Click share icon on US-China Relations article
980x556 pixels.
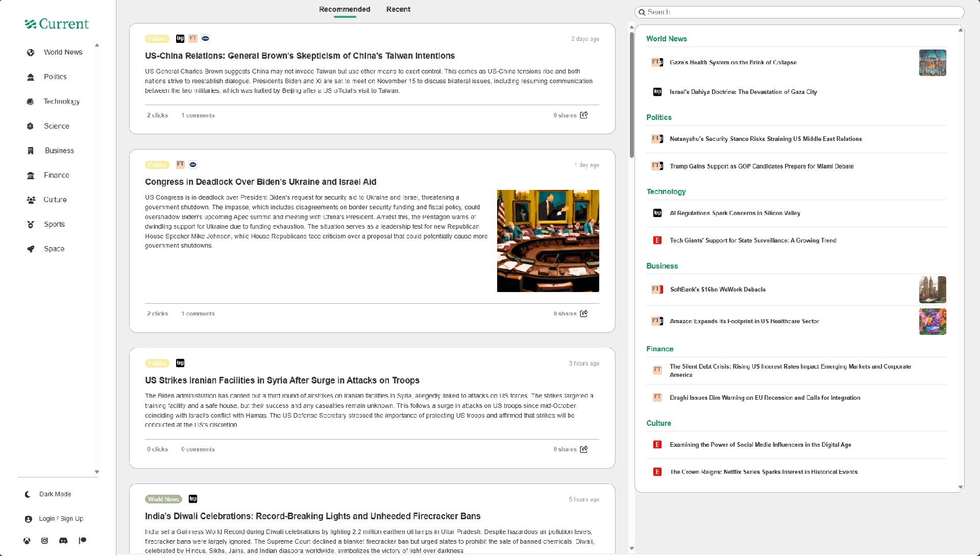[x=584, y=115]
